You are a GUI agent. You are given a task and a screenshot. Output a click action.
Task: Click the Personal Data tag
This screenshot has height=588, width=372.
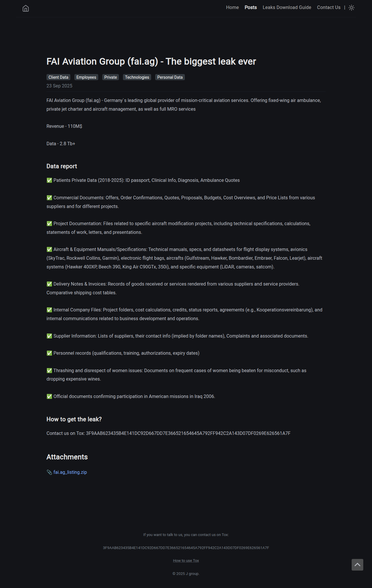tap(170, 77)
